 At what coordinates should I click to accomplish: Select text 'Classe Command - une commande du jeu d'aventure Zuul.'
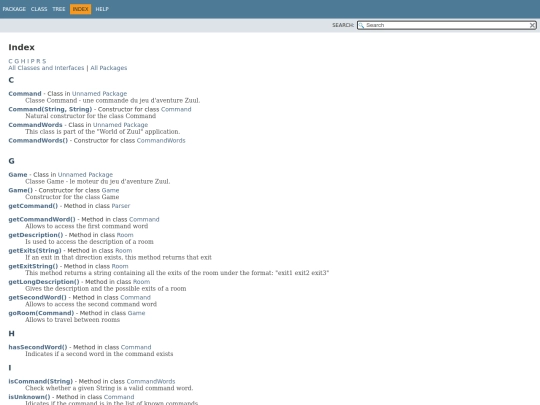[x=113, y=101]
